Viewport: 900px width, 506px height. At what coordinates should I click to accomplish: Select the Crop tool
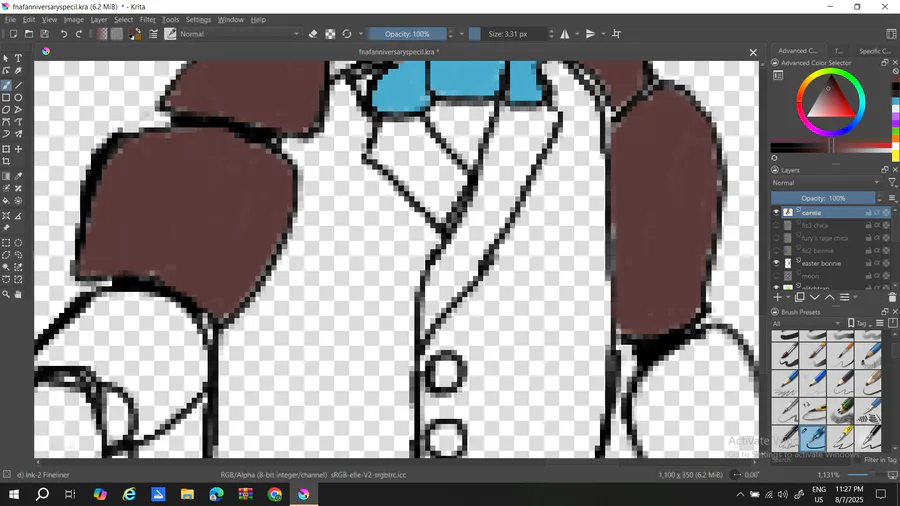click(x=6, y=162)
